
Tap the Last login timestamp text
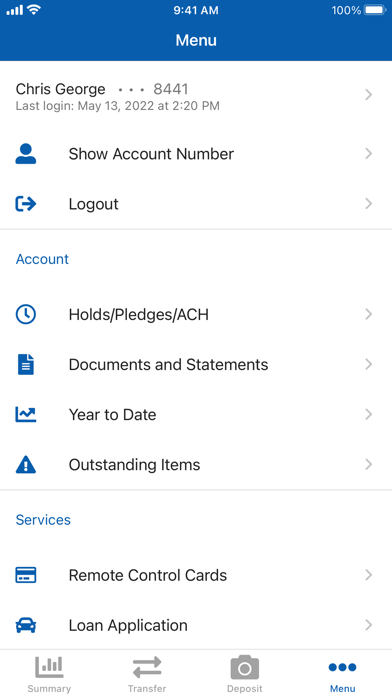[x=118, y=106]
